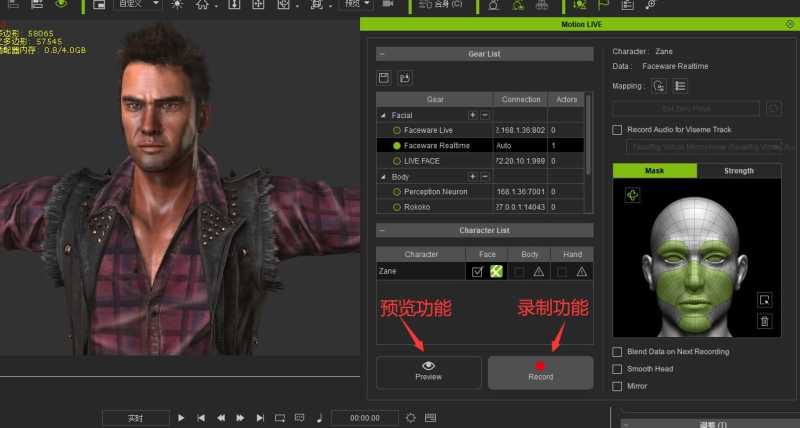Collapse the Gear List section
800x428 pixels.
point(382,53)
